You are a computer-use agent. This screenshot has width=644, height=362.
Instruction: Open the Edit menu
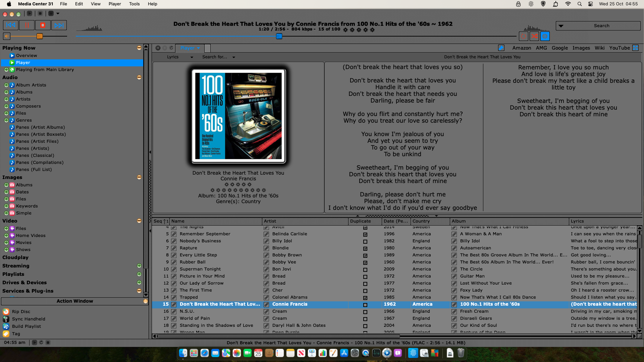point(79,4)
